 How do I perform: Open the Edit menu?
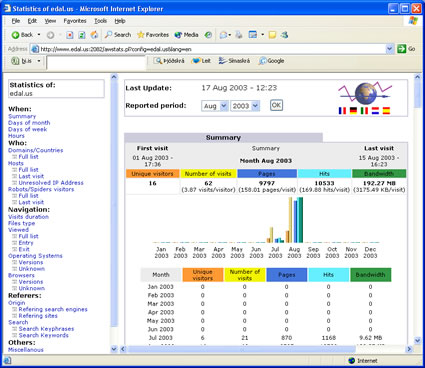[x=32, y=21]
